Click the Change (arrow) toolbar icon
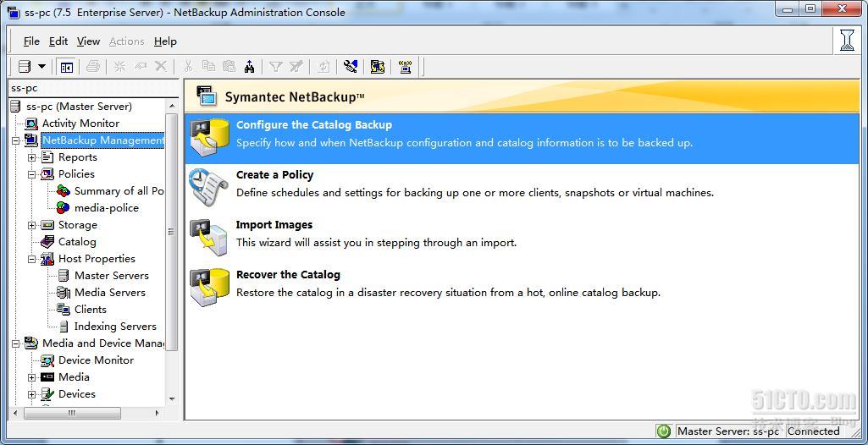Viewport: 868px width, 445px height. coord(141,67)
